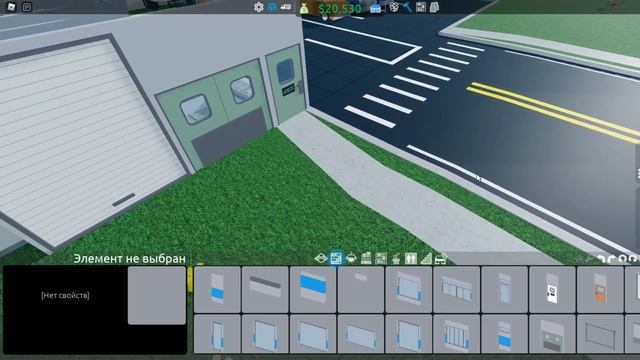Screen dimensions: 640x360
Task: Select the floor tiles category icon
Action: pyautogui.click(x=321, y=258)
